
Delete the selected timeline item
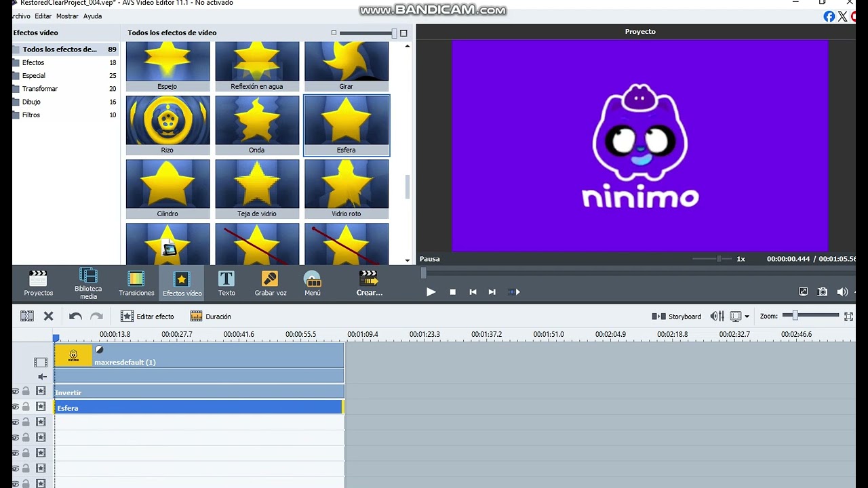coord(49,316)
